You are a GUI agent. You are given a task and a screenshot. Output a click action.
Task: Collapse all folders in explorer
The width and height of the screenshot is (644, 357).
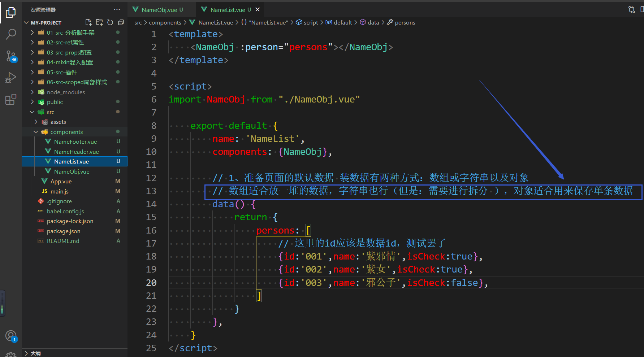point(121,22)
